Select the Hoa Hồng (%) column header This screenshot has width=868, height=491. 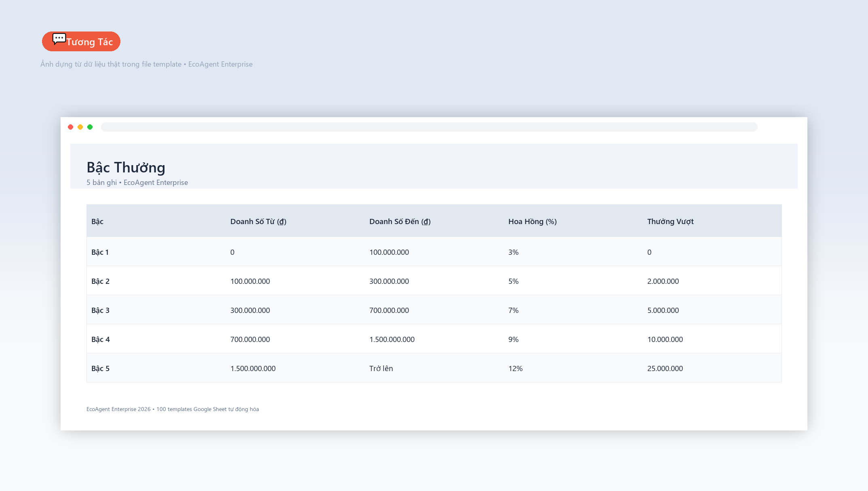click(533, 221)
